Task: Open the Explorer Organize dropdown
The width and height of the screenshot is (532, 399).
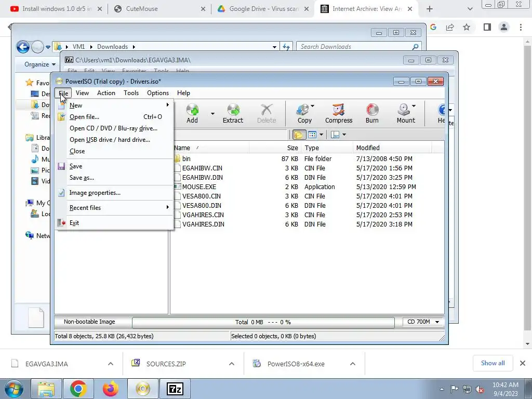Action: pos(40,64)
